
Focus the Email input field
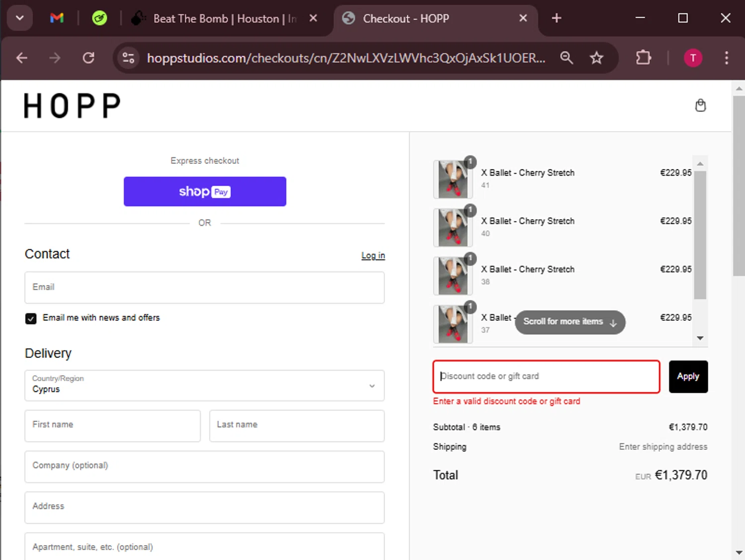click(205, 287)
